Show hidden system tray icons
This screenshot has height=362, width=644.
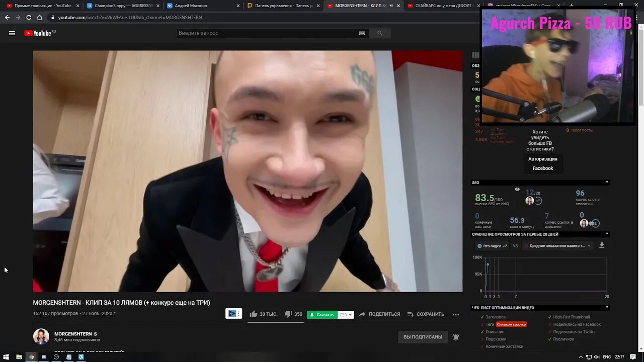[581, 357]
